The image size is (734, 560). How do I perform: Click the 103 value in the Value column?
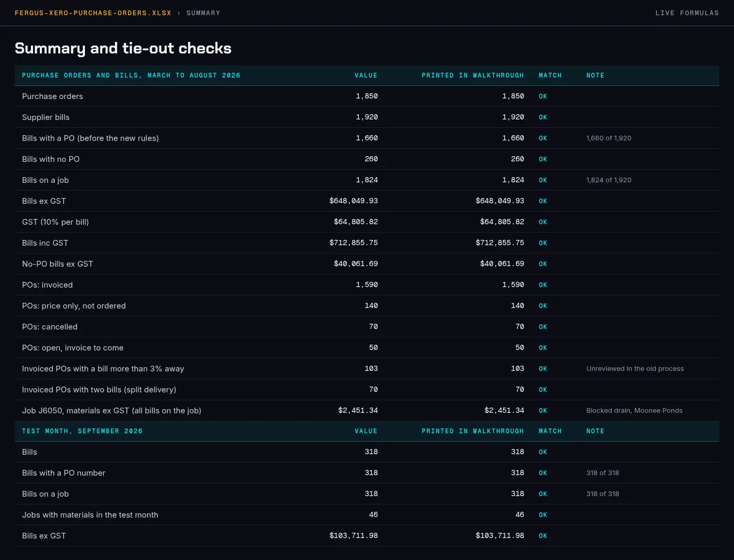371,369
